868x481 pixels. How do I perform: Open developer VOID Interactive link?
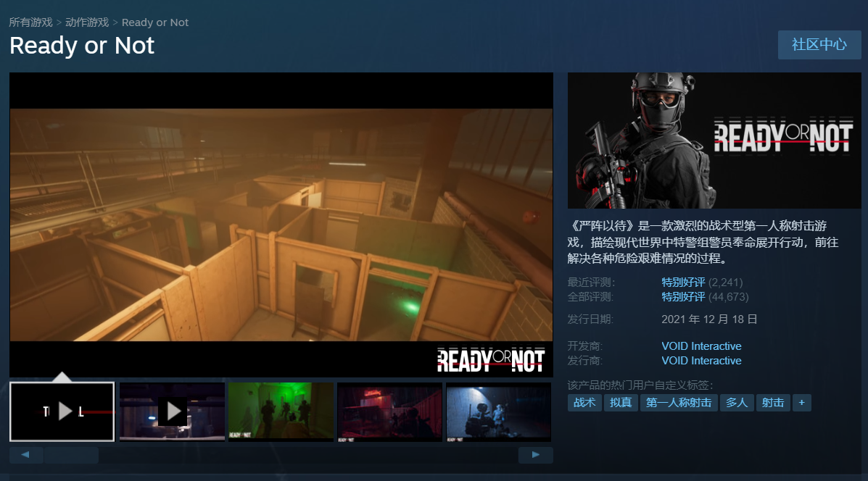click(701, 346)
